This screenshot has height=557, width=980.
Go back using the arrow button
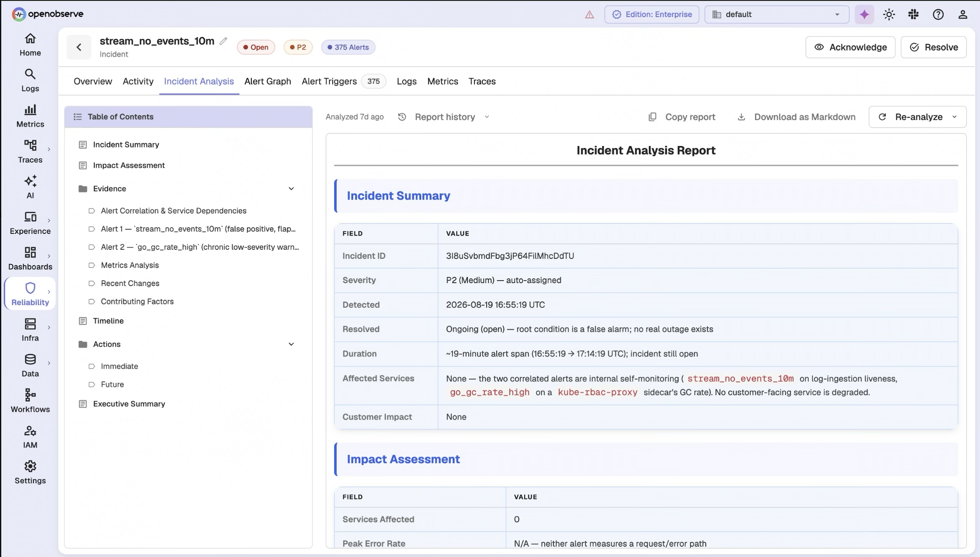[x=79, y=47]
